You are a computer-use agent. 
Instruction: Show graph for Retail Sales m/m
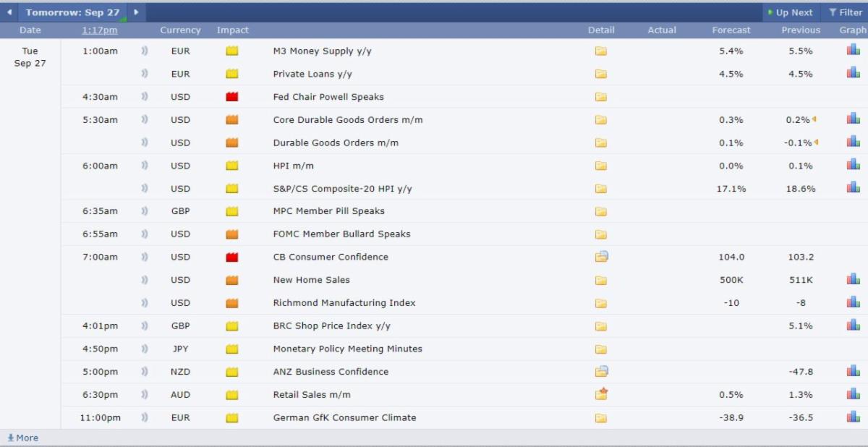(854, 393)
